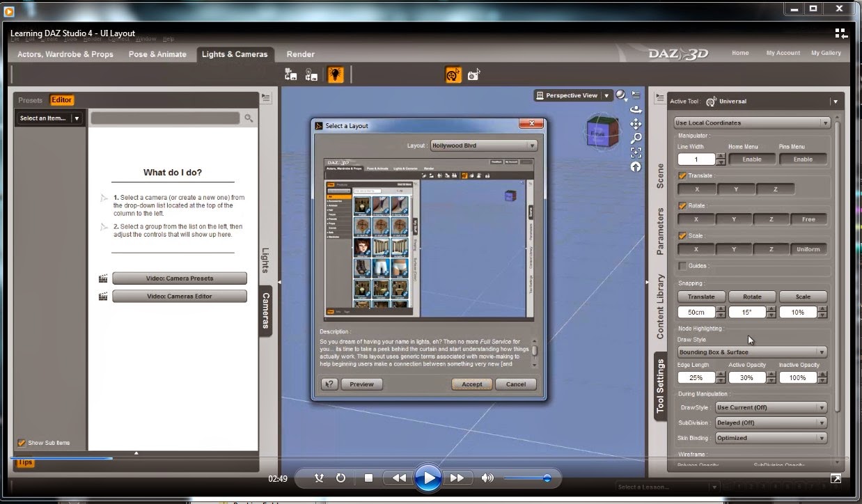Click the description text scrollbar in dialog
The image size is (862, 504).
pos(535,353)
